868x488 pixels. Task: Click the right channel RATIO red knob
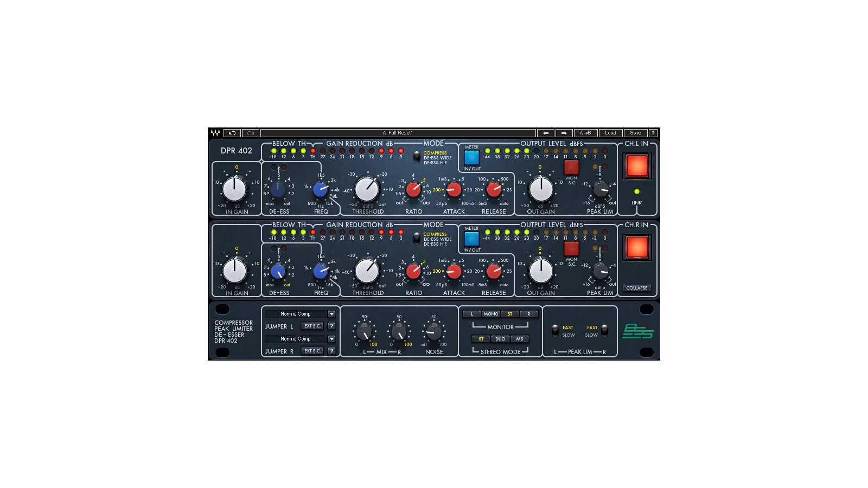413,271
